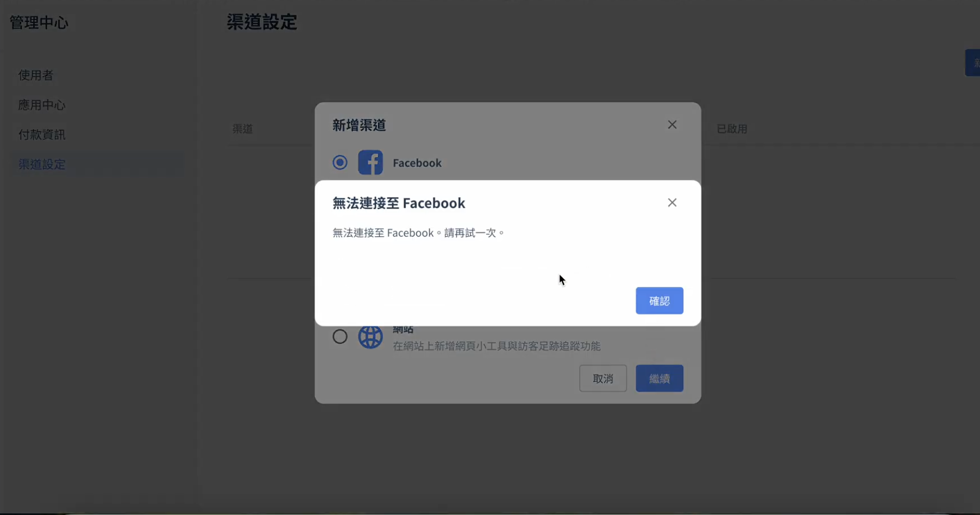Viewport: 980px width, 515px height.
Task: Cancel adding a channel with 取消
Action: [x=602, y=378]
